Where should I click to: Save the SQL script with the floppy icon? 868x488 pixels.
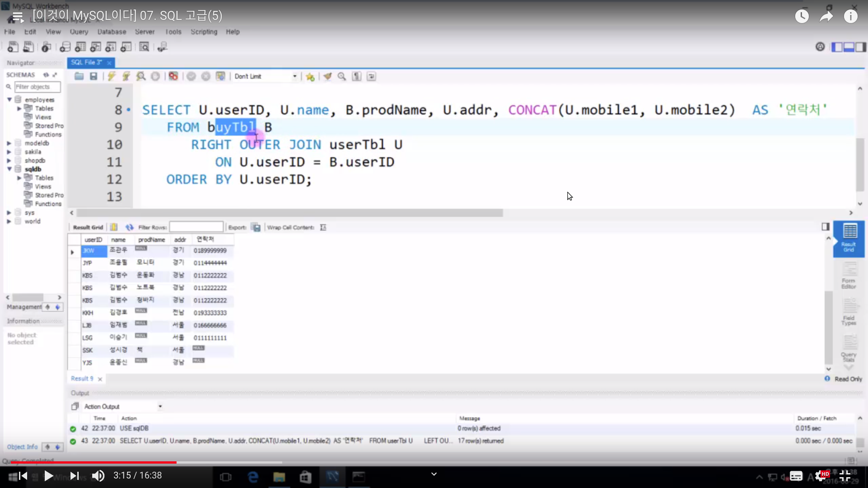coord(94,76)
